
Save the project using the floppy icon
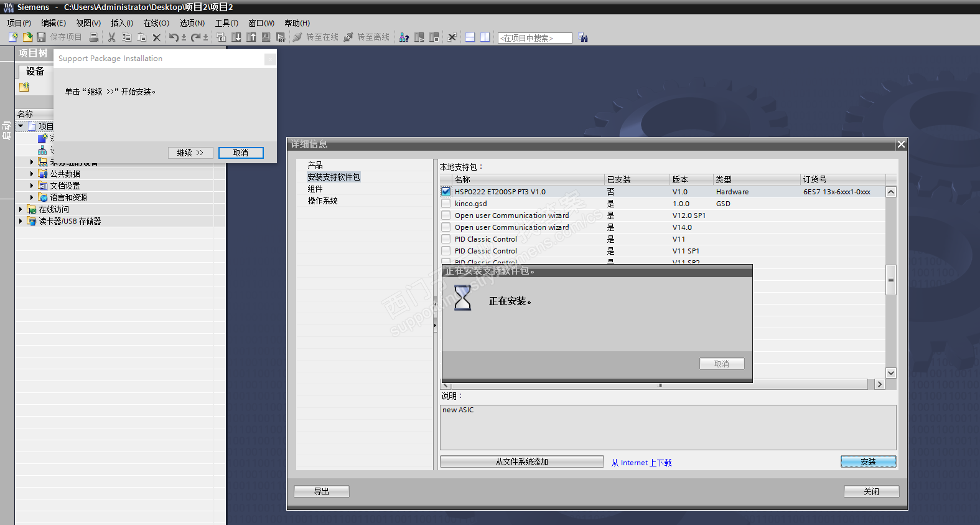click(x=42, y=37)
